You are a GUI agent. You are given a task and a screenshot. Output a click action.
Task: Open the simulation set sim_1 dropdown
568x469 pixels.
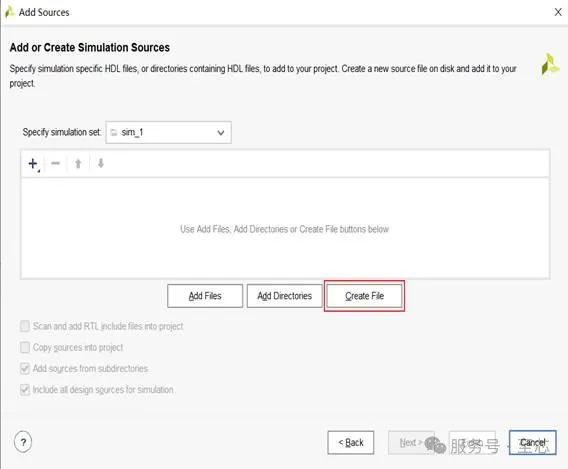[x=168, y=133]
